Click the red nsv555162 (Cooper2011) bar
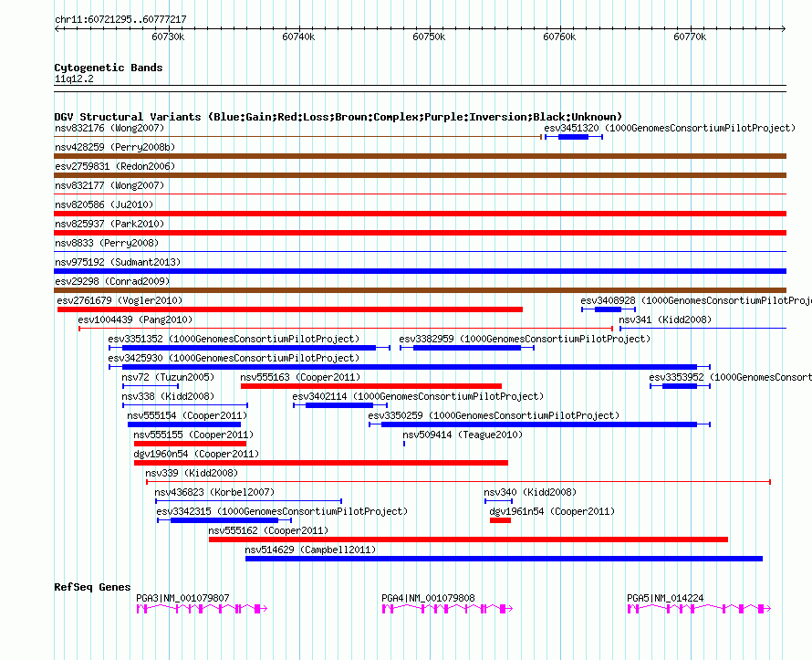 point(468,540)
